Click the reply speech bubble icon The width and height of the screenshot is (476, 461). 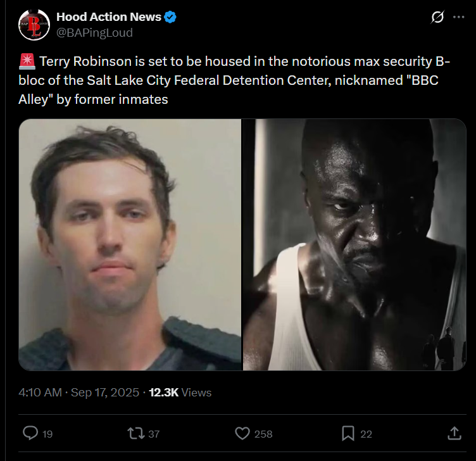coord(30,433)
